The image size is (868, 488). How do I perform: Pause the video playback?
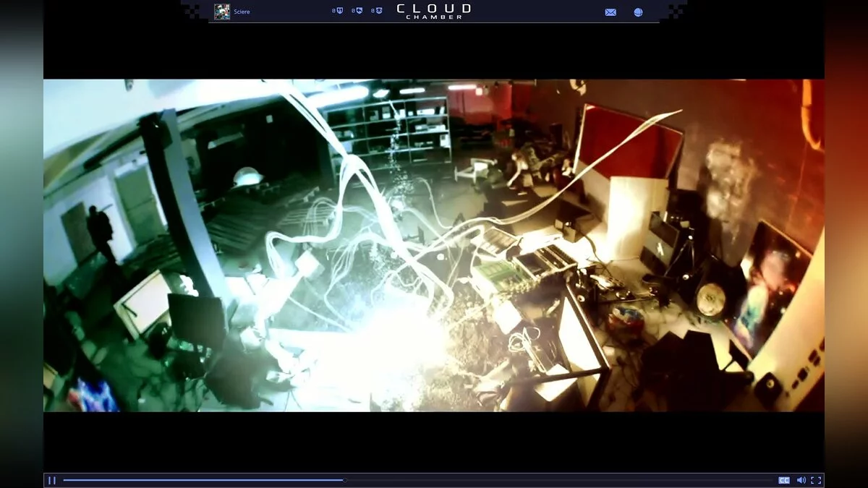(x=52, y=480)
